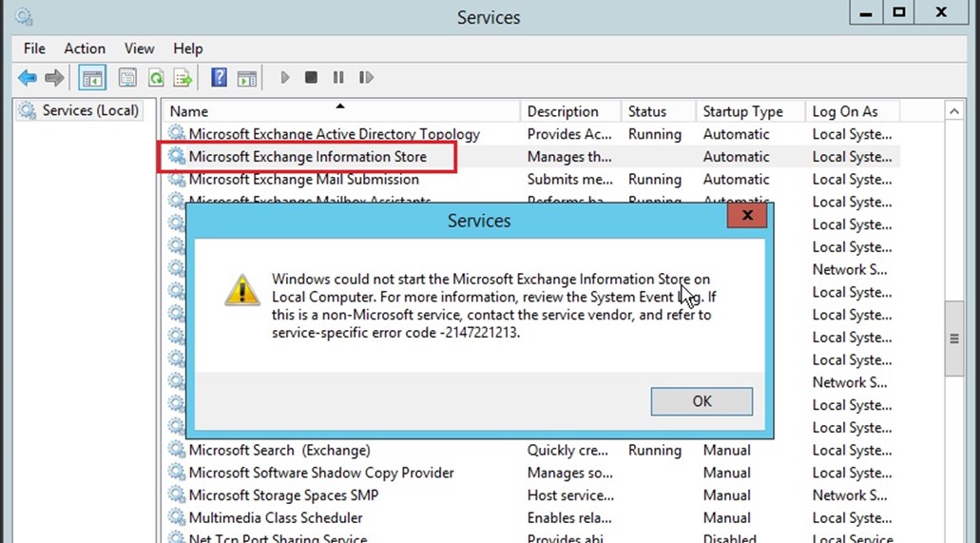The width and height of the screenshot is (980, 543).
Task: Click 'Provides Ac...' description cell
Action: pos(569,134)
